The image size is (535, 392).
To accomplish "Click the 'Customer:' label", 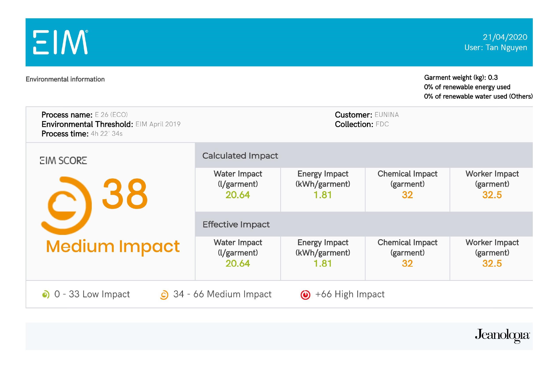I will 354,115.
